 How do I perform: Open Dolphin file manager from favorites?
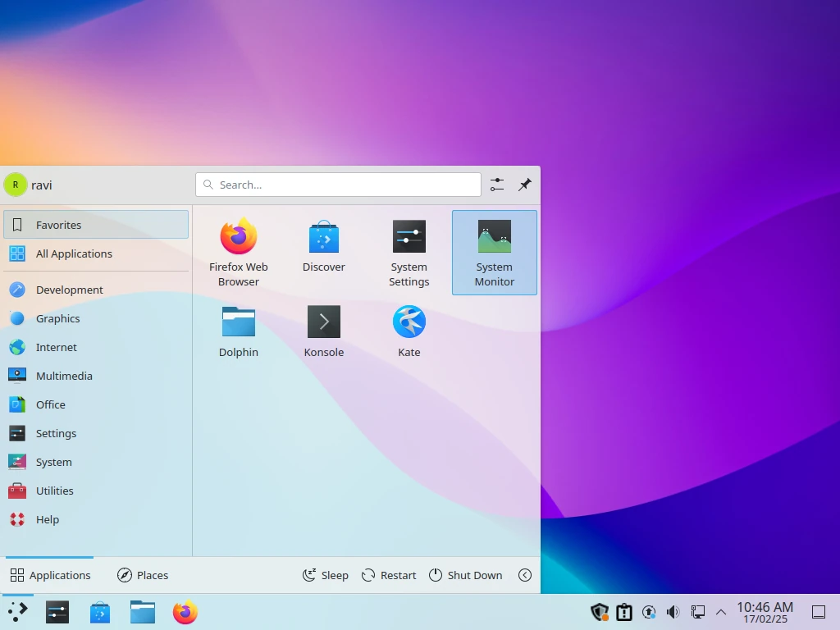pos(239,332)
